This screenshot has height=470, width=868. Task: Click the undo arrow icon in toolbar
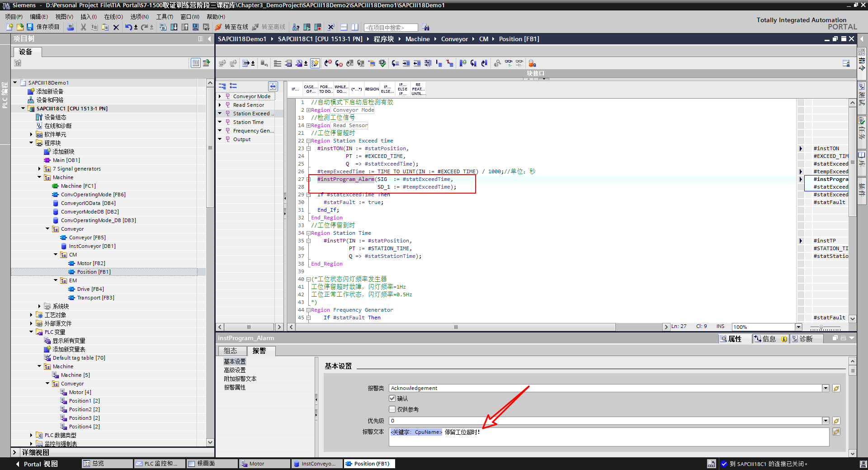[128, 27]
